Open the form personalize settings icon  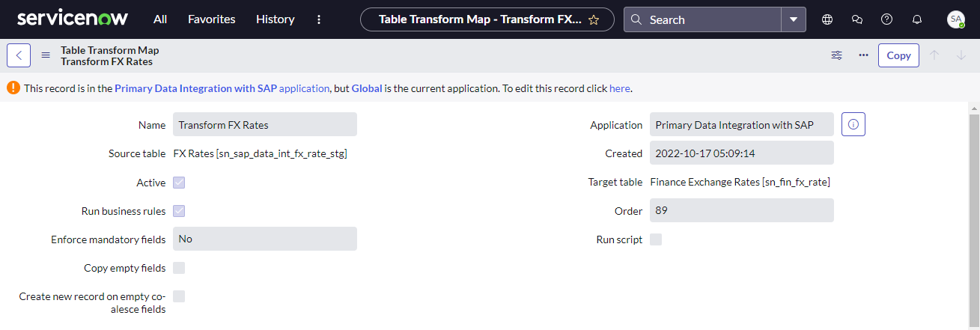(x=837, y=55)
